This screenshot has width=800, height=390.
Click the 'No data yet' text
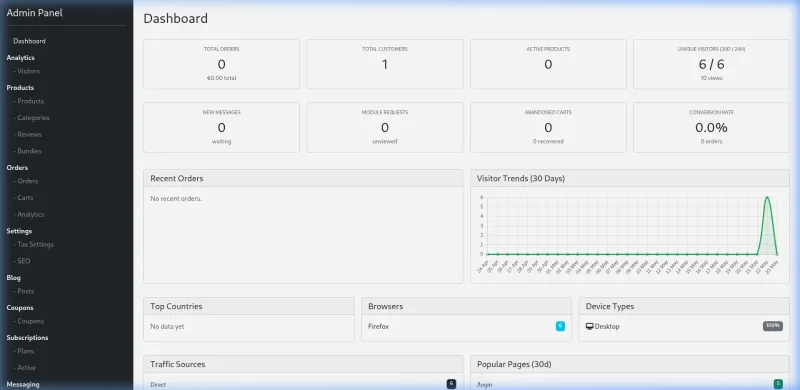tap(167, 326)
